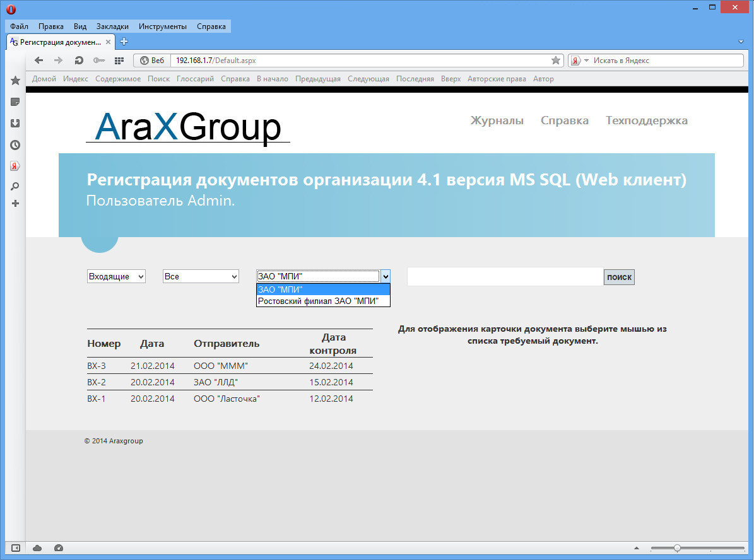Select document row ВХ-2

click(x=230, y=382)
